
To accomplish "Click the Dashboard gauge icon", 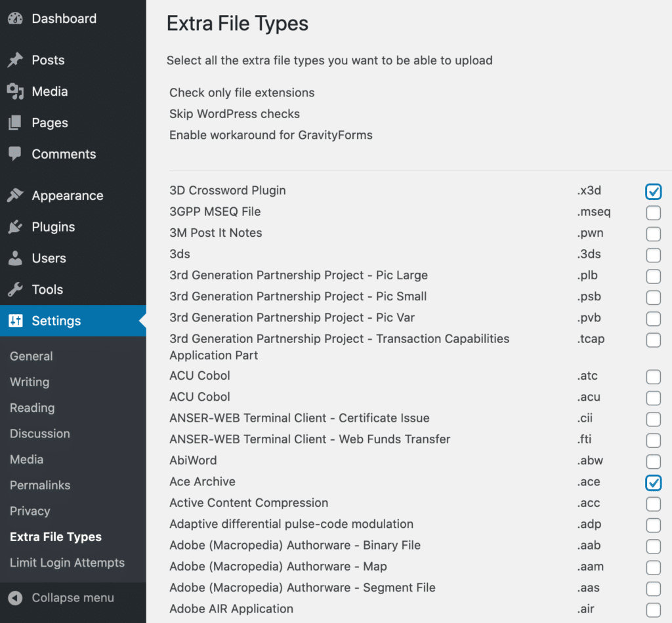I will coord(15,19).
